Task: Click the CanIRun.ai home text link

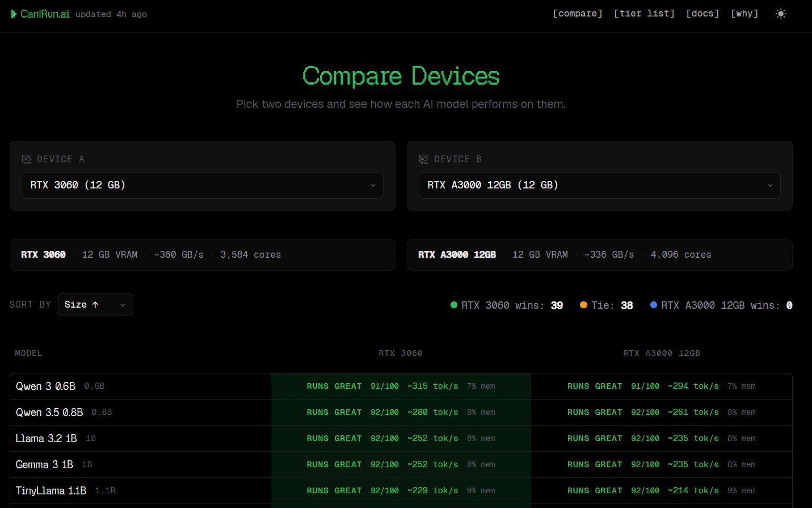Action: pos(45,14)
